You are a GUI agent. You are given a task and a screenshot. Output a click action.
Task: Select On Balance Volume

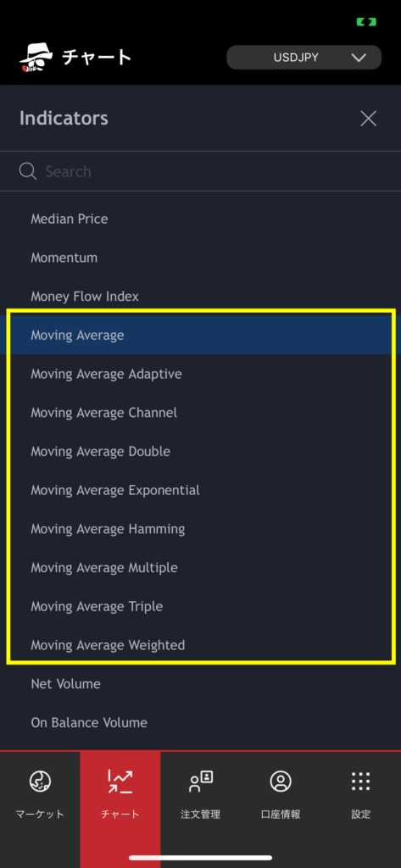(200, 722)
